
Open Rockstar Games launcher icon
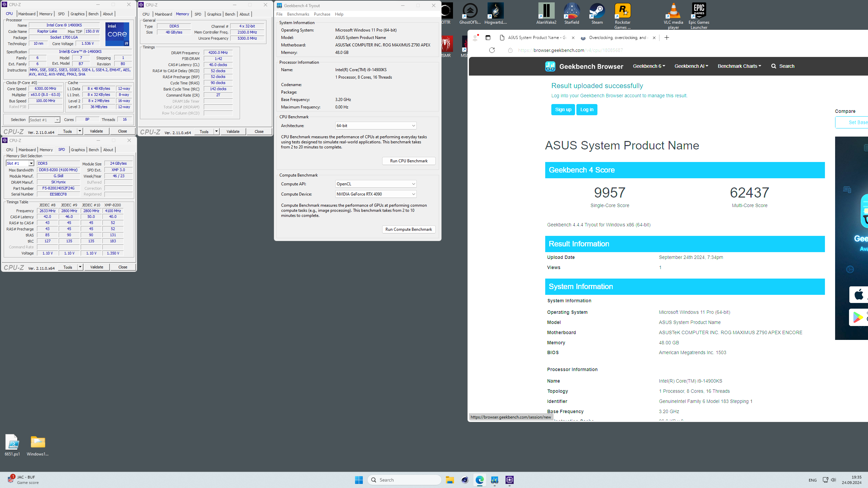[x=623, y=16]
